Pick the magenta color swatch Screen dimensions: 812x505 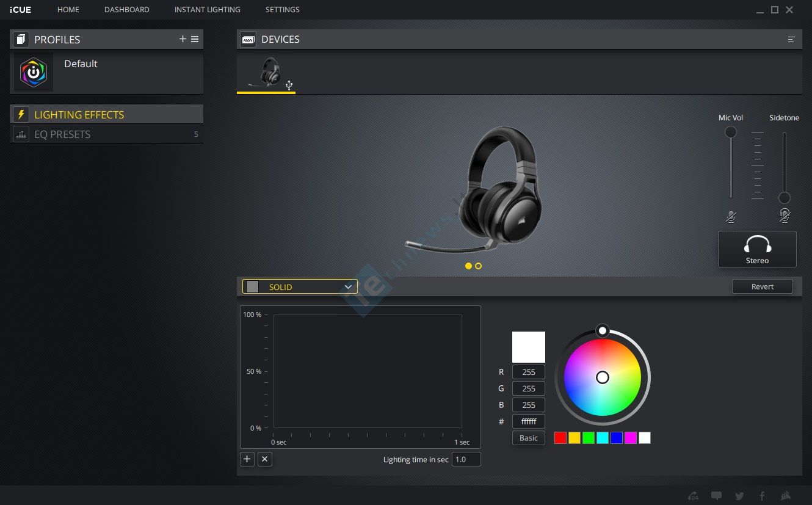[x=631, y=438]
